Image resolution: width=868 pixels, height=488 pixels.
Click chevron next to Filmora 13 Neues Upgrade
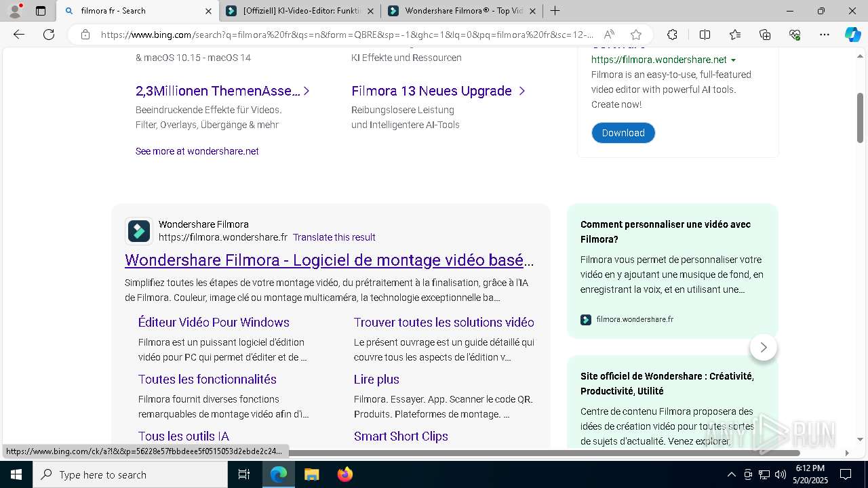pos(521,91)
